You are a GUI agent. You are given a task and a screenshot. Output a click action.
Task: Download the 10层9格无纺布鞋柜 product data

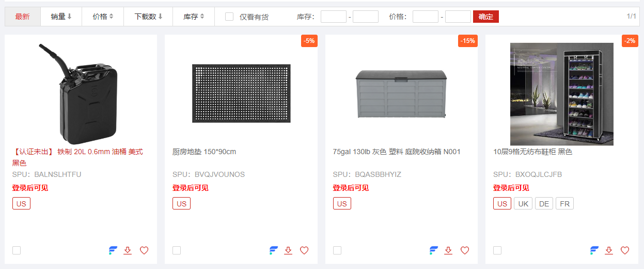pyautogui.click(x=609, y=250)
